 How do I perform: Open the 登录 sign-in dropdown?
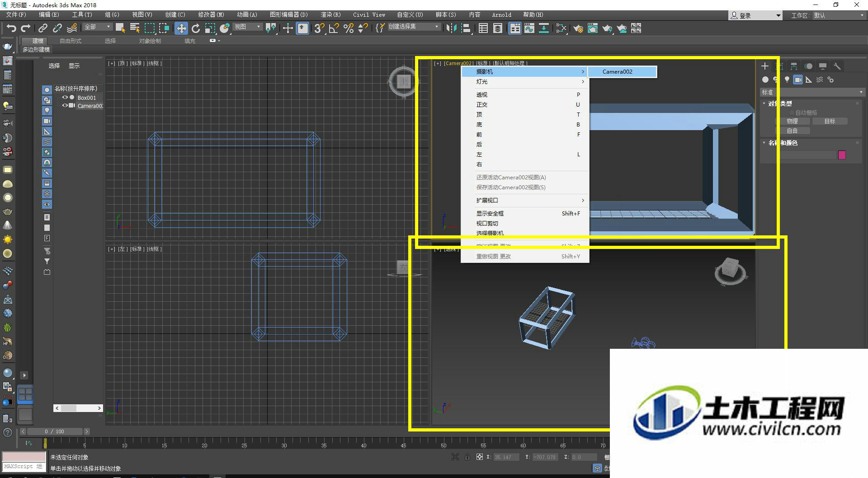pos(755,15)
